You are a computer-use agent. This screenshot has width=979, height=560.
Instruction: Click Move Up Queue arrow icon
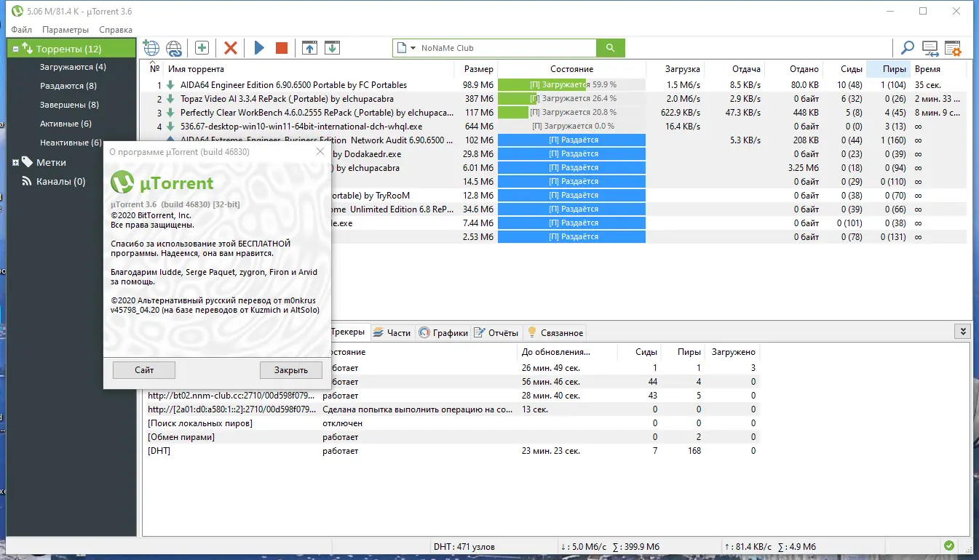(x=309, y=48)
